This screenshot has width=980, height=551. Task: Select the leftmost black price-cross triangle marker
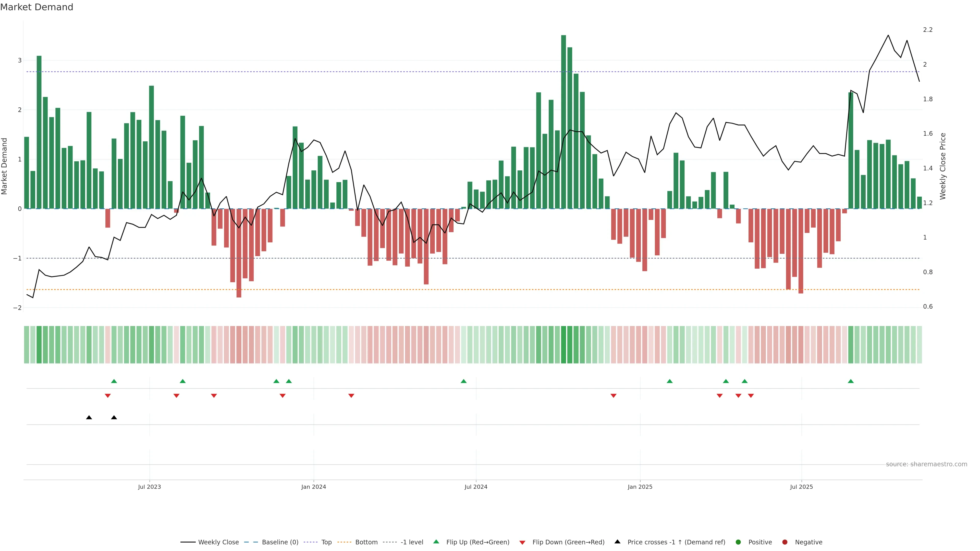pyautogui.click(x=89, y=417)
